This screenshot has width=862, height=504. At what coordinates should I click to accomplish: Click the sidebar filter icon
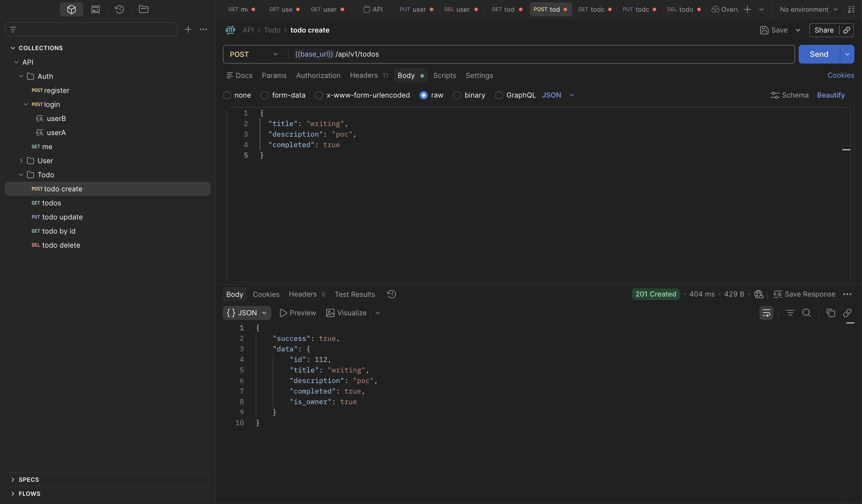point(13,29)
